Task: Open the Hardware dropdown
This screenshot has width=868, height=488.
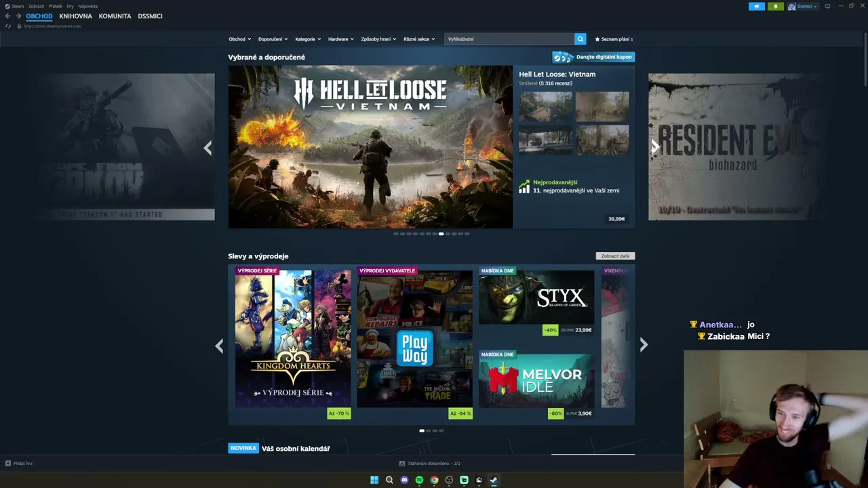Action: coord(340,39)
